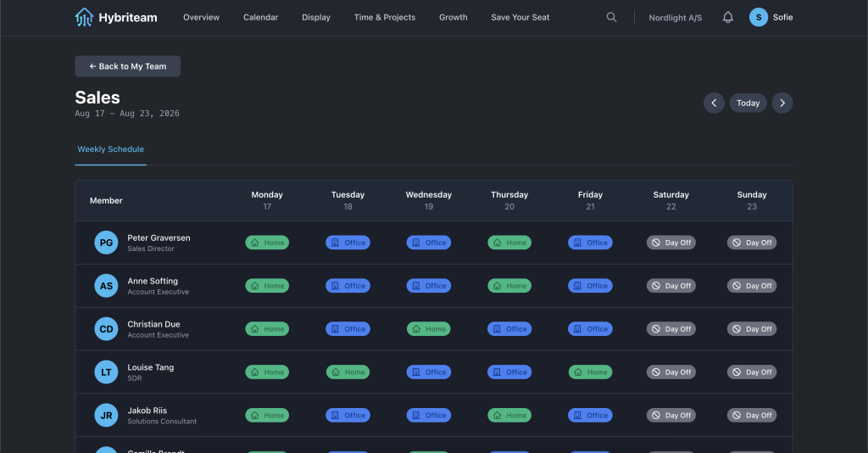868x453 pixels.
Task: Select Christian Due's Thursday Office badge
Action: [509, 329]
